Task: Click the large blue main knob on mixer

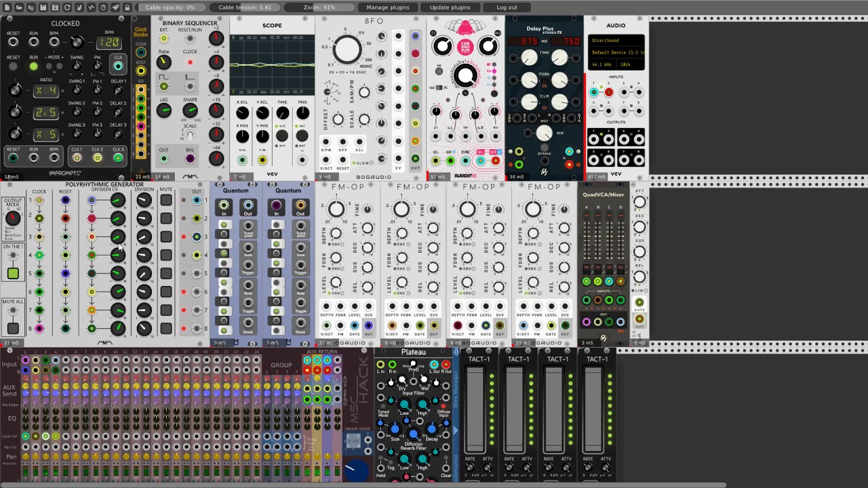Action: [356, 470]
